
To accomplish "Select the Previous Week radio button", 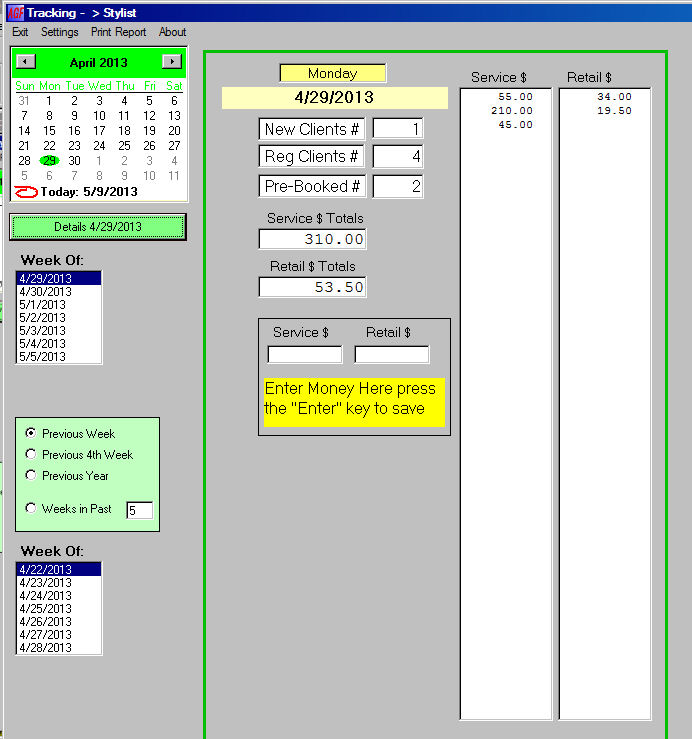I will pos(31,433).
